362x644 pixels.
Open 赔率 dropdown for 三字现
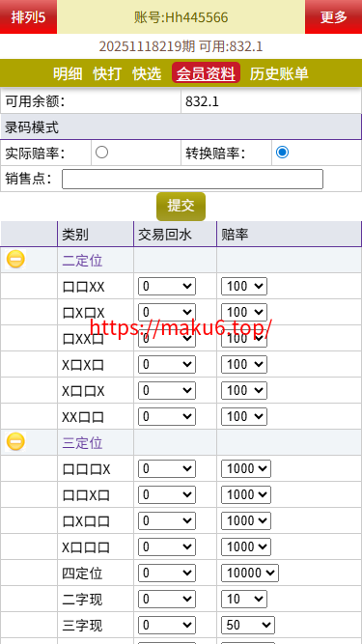pyautogui.click(x=248, y=625)
